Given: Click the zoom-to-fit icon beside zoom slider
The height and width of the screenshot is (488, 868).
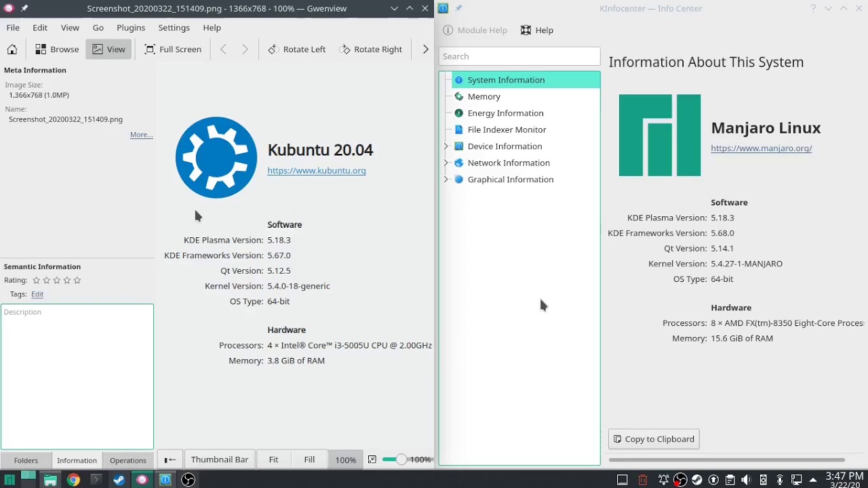Looking at the screenshot, I should click(x=372, y=460).
